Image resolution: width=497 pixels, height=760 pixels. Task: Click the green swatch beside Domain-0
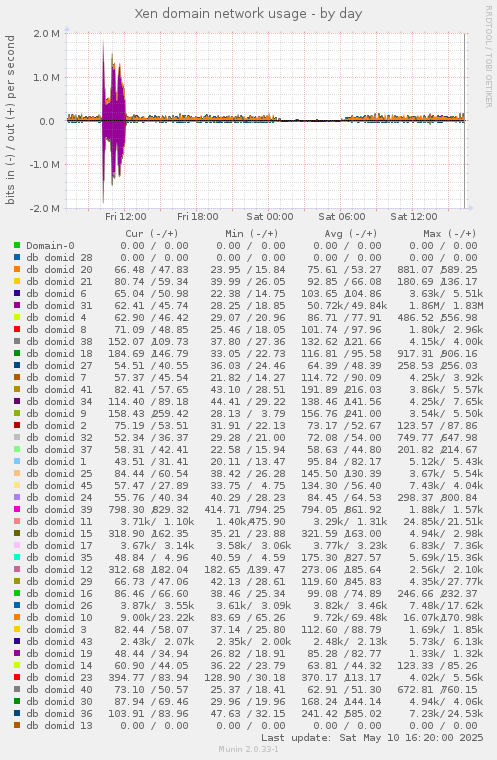point(17,246)
